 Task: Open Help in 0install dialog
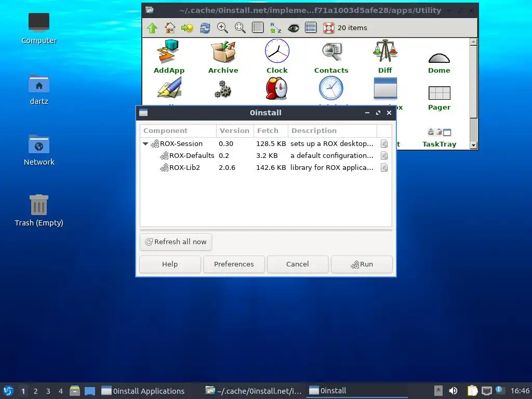click(x=170, y=264)
